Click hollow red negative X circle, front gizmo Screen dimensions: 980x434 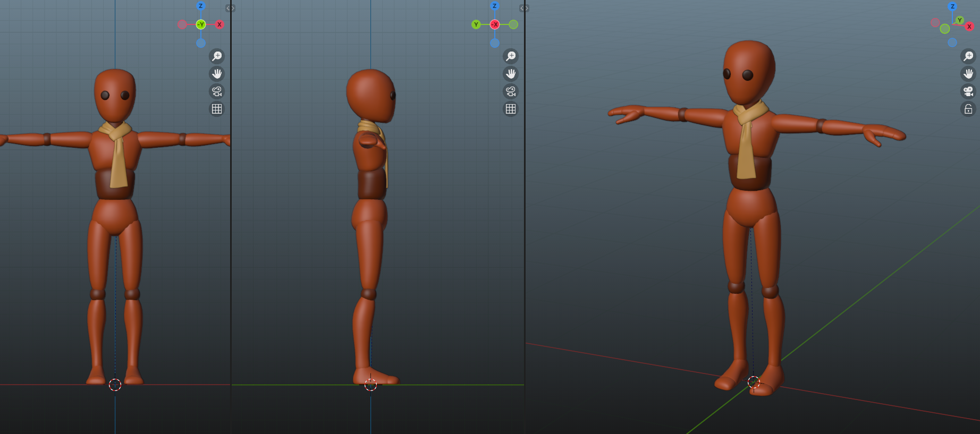click(x=182, y=24)
